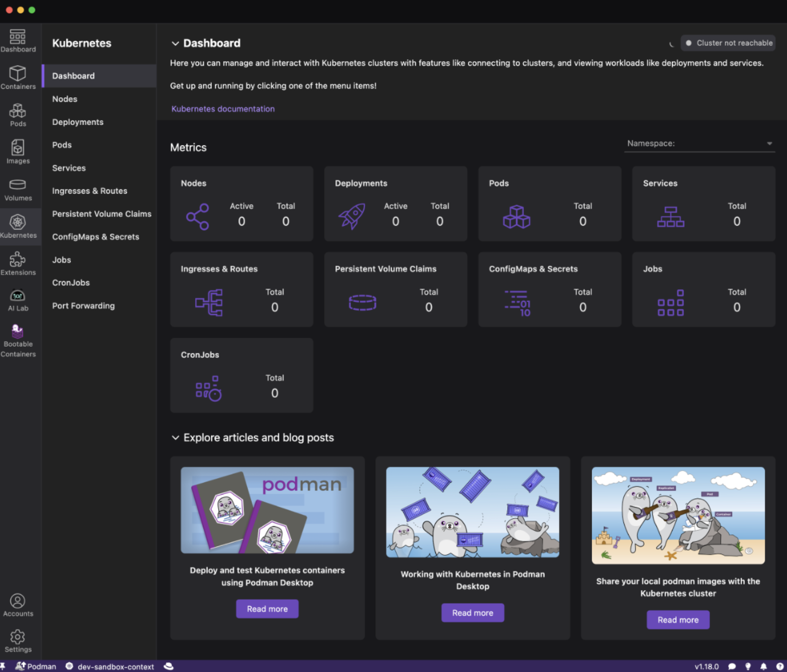The image size is (787, 672).
Task: Open ConfigMaps & Secrets menu item
Action: (x=96, y=237)
